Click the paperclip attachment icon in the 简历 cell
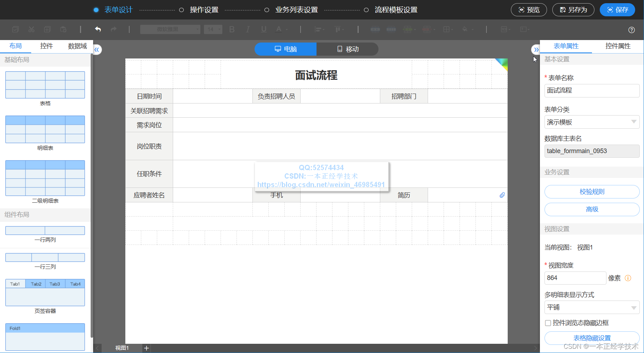644x353 pixels. click(x=502, y=195)
